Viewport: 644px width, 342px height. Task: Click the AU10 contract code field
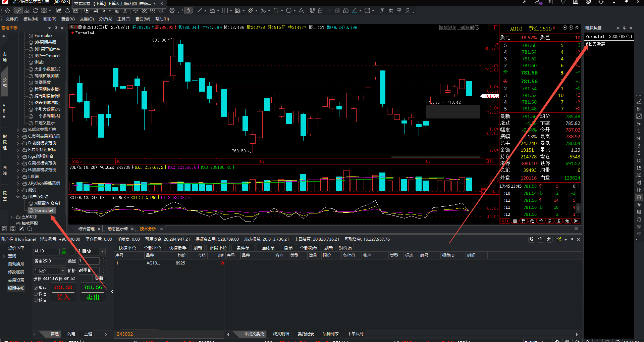click(x=46, y=251)
